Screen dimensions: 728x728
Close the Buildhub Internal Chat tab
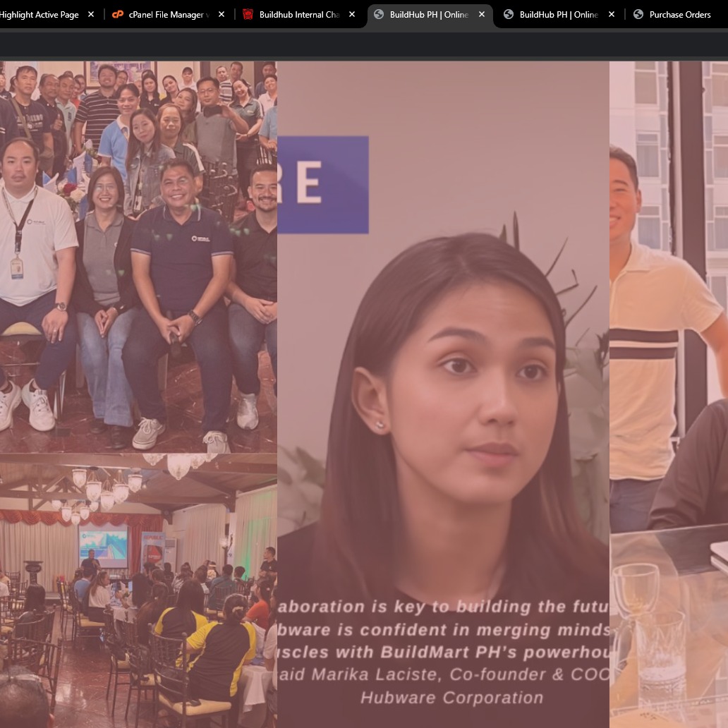[x=352, y=14]
